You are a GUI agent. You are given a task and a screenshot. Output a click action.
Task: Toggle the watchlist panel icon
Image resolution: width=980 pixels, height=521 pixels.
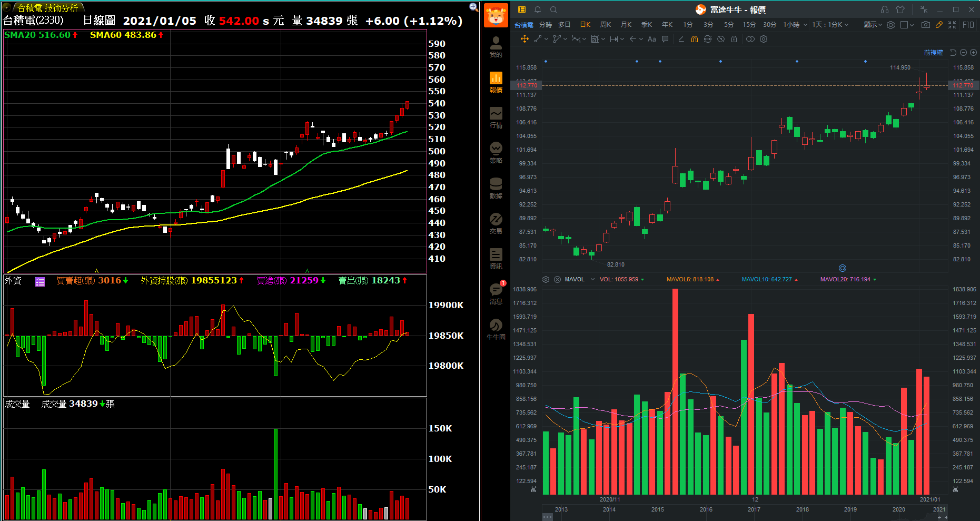(522, 9)
